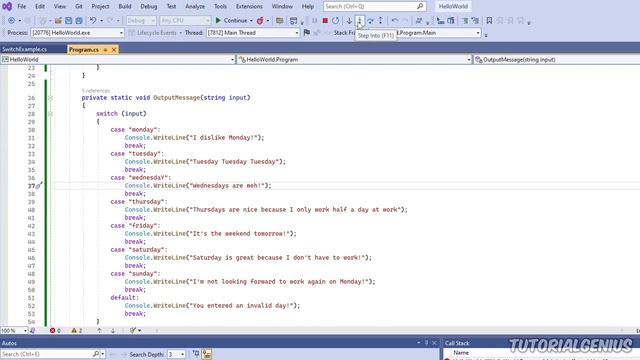Click the bookmark toggle icon

(489, 20)
